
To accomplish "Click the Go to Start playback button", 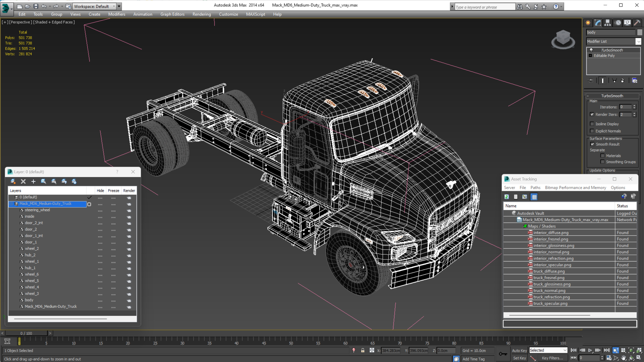I will pos(574,350).
